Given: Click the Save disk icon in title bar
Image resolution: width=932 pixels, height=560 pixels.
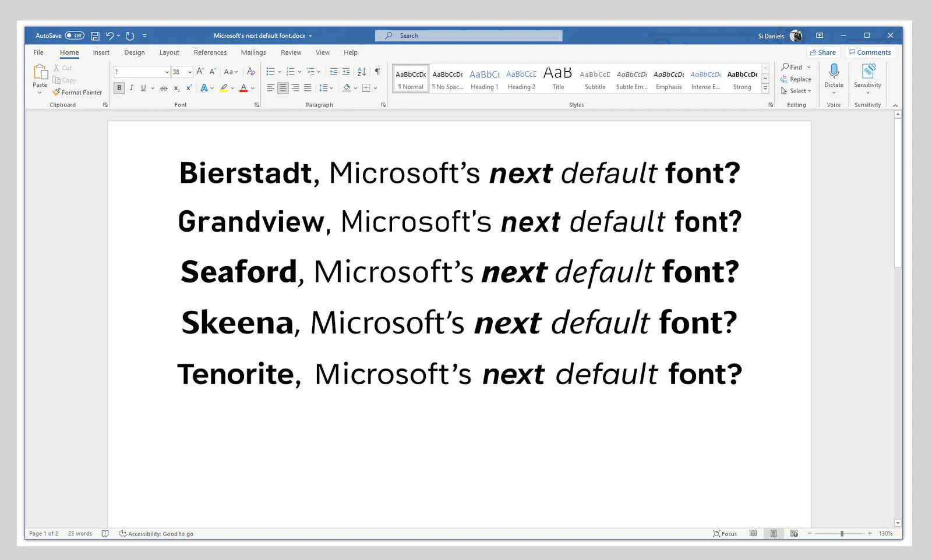Looking at the screenshot, I should click(x=95, y=36).
